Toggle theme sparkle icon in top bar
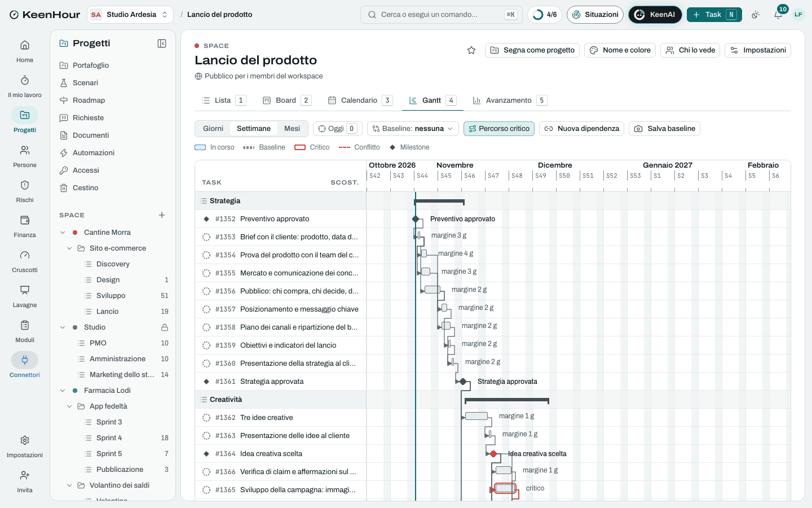 (x=756, y=15)
